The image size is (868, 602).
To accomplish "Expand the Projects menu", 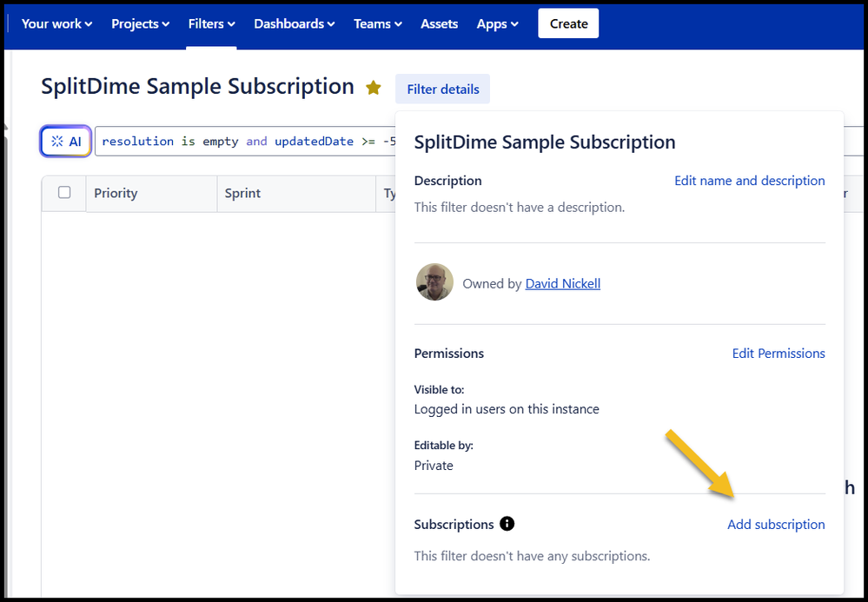I will 140,23.
